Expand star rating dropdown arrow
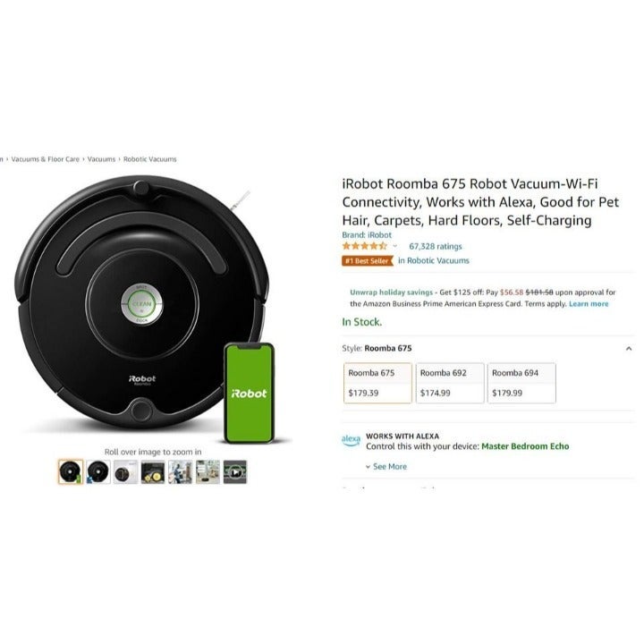 click(x=394, y=246)
